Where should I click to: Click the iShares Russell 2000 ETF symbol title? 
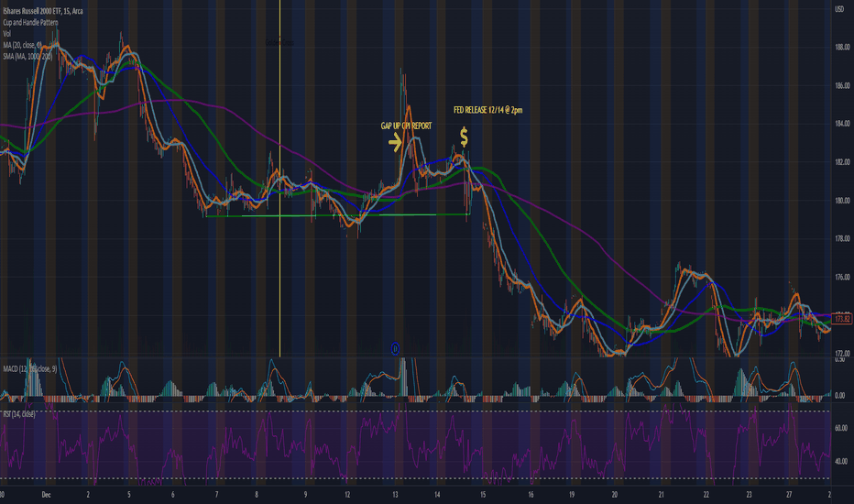point(43,11)
